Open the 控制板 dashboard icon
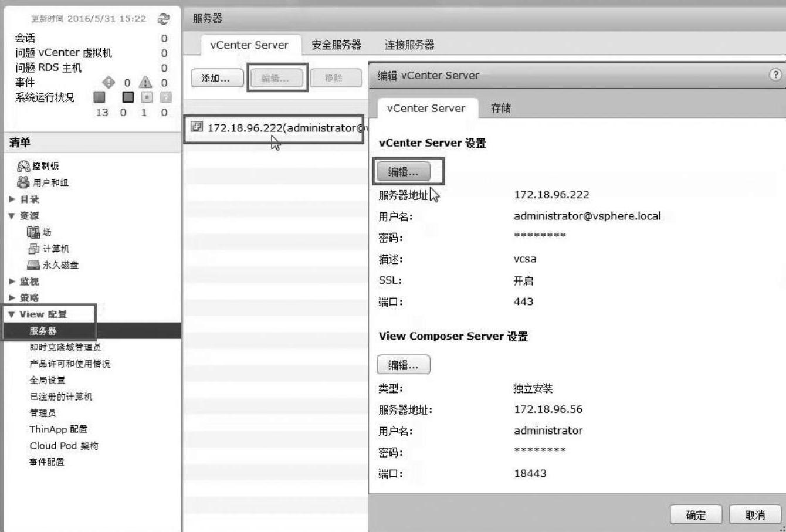Screen dimensions: 786x532 pos(23,166)
